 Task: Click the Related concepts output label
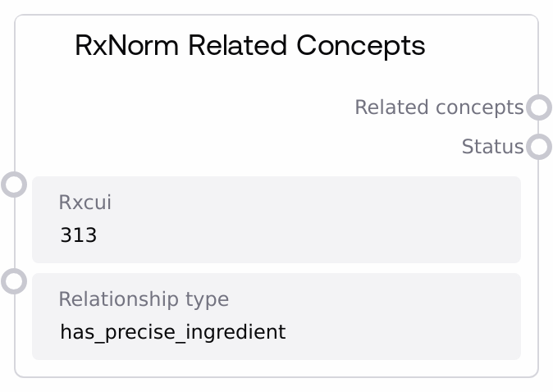click(x=438, y=107)
